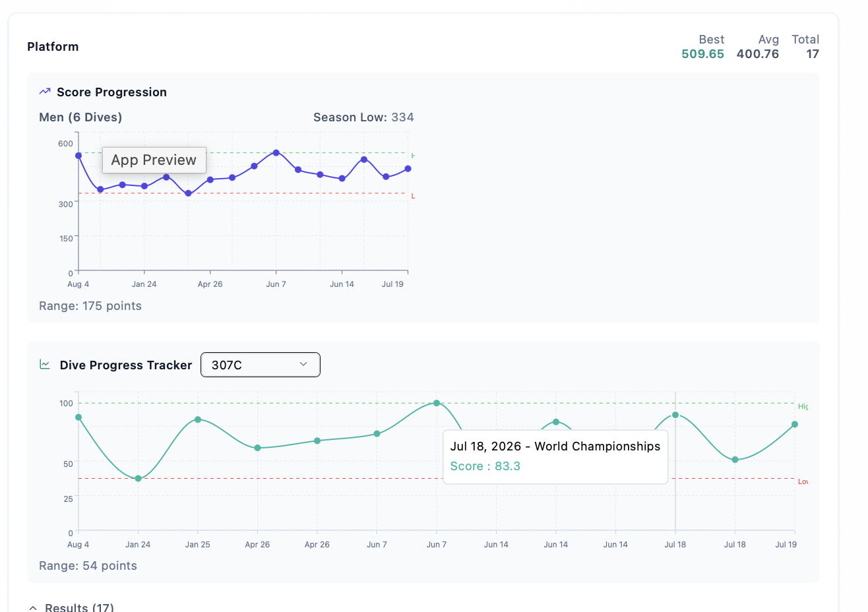Click the first Apr 26 point in the dive tracker

pyautogui.click(x=258, y=448)
